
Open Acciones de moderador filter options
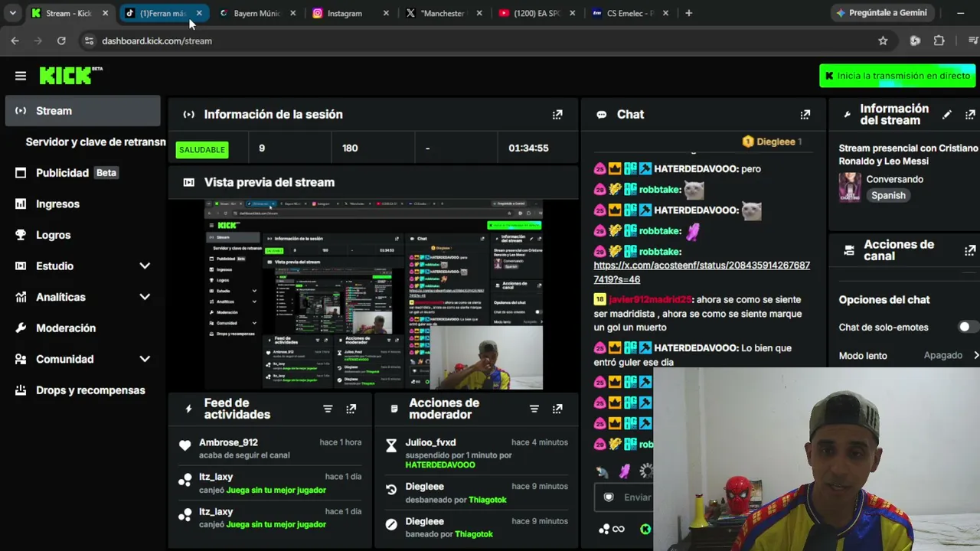[534, 409]
